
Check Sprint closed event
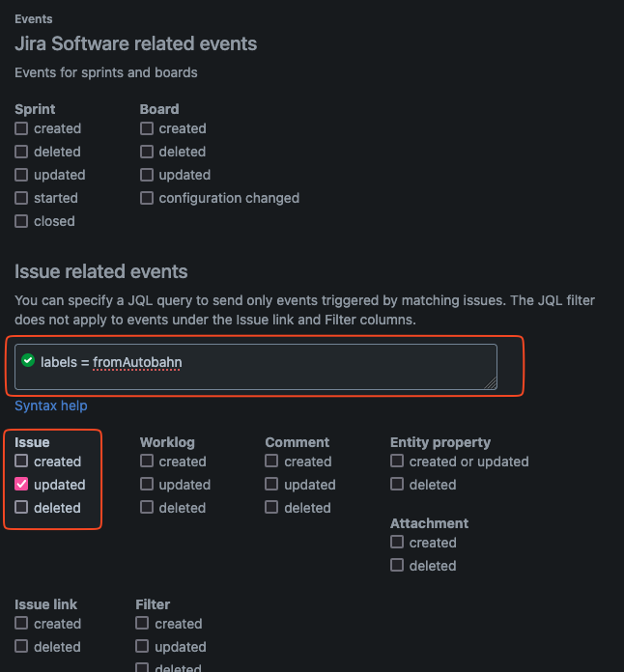pyautogui.click(x=21, y=221)
